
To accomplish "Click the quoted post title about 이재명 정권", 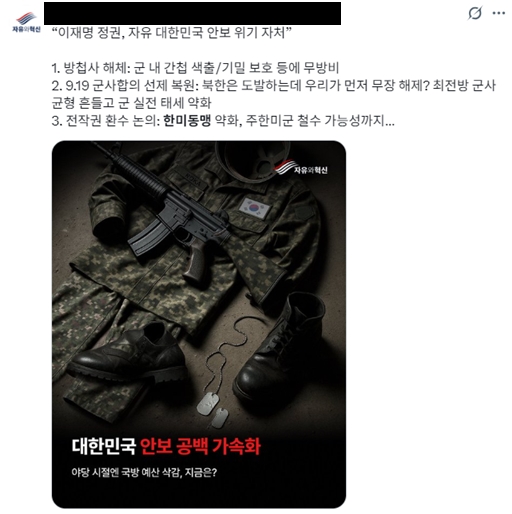I will 172,33.
